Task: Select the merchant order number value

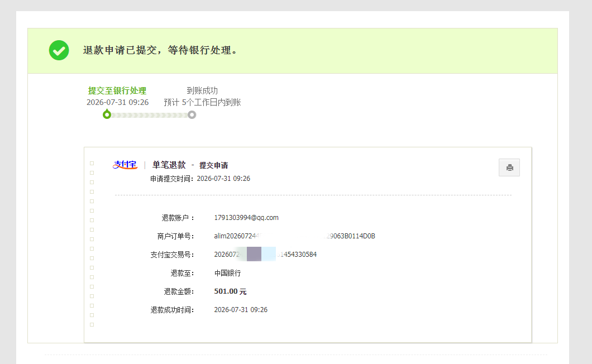Action: tap(294, 236)
